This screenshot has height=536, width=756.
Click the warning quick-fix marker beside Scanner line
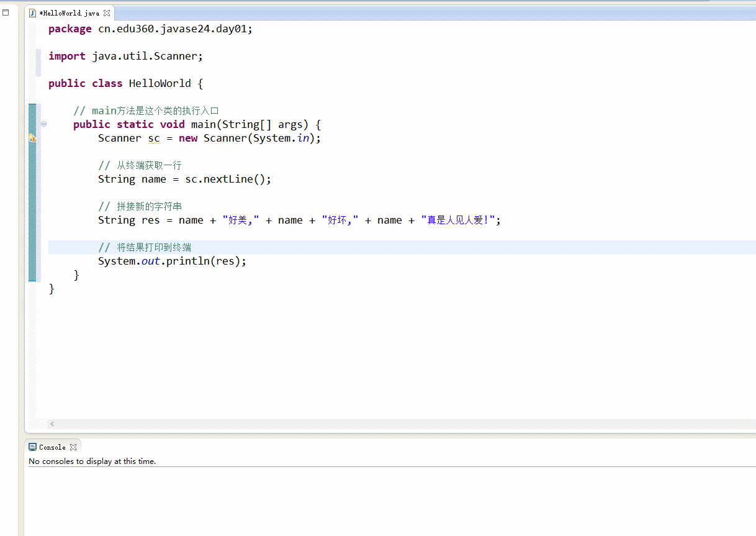tap(32, 138)
